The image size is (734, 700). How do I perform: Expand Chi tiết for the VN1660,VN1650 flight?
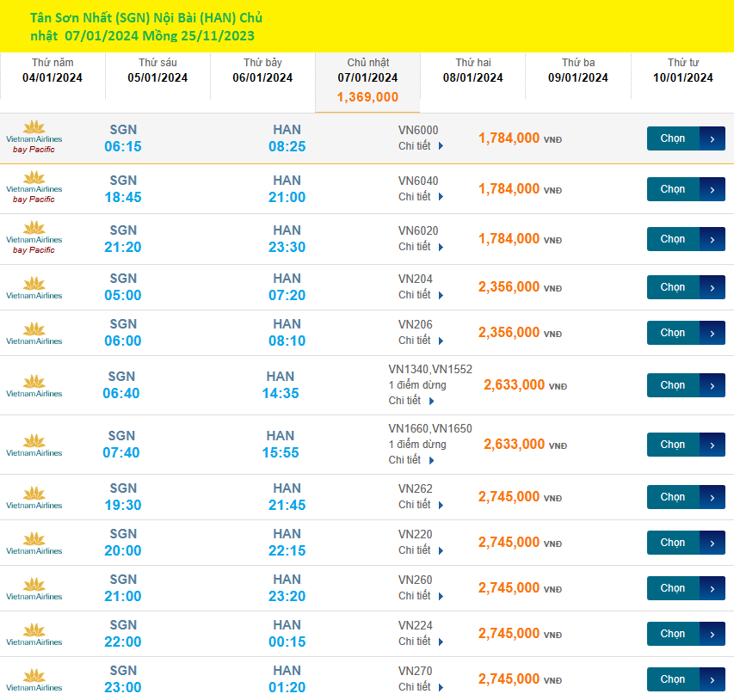[411, 460]
